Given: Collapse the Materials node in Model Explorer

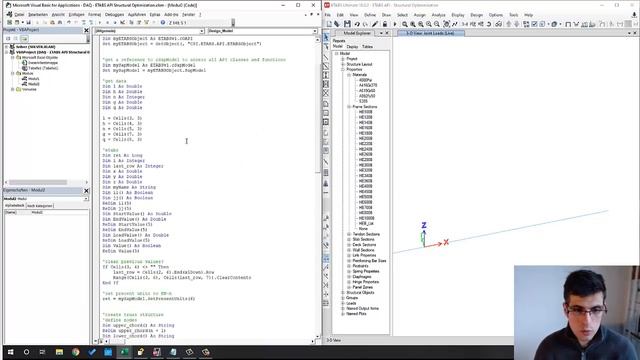Looking at the screenshot, I should pyautogui.click(x=349, y=75).
